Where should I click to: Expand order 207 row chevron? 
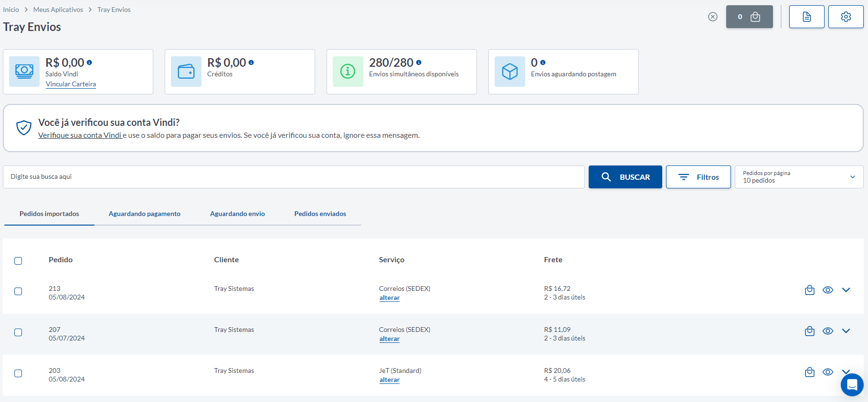(846, 331)
